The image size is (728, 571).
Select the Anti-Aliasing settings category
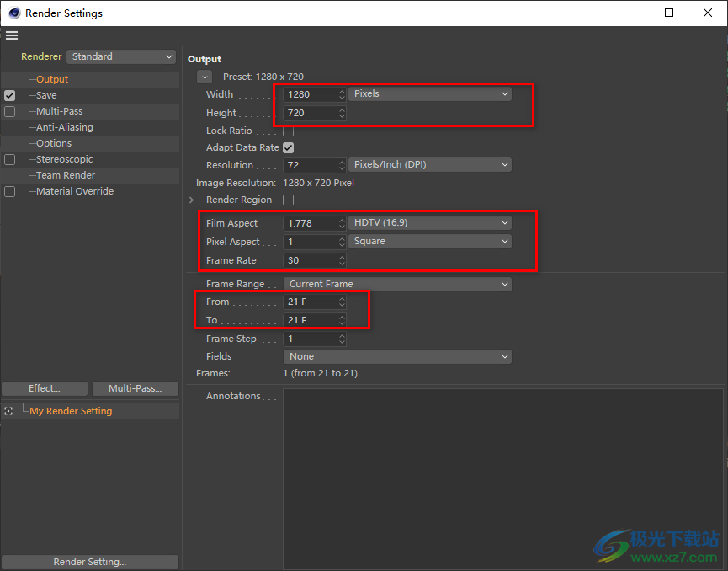pyautogui.click(x=65, y=127)
